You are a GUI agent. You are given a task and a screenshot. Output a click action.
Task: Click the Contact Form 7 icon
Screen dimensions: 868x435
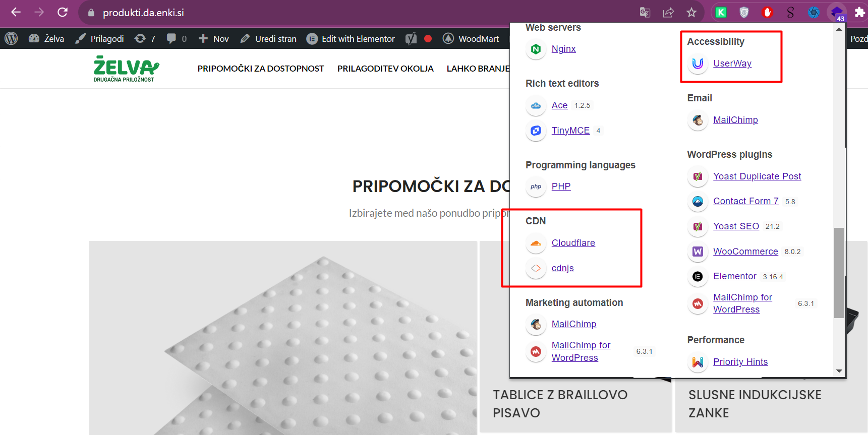point(698,202)
